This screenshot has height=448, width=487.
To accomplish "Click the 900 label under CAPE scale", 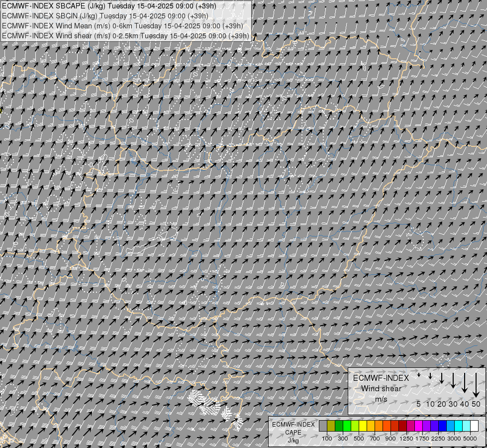I will pos(390,439).
